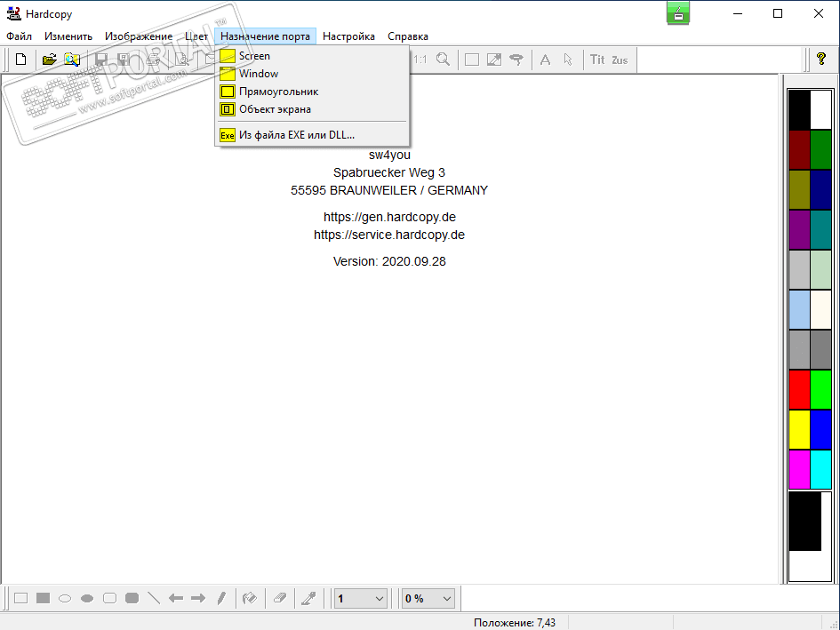The width and height of the screenshot is (840, 630).
Task: Click the black foreground color box
Action: pyautogui.click(x=804, y=522)
